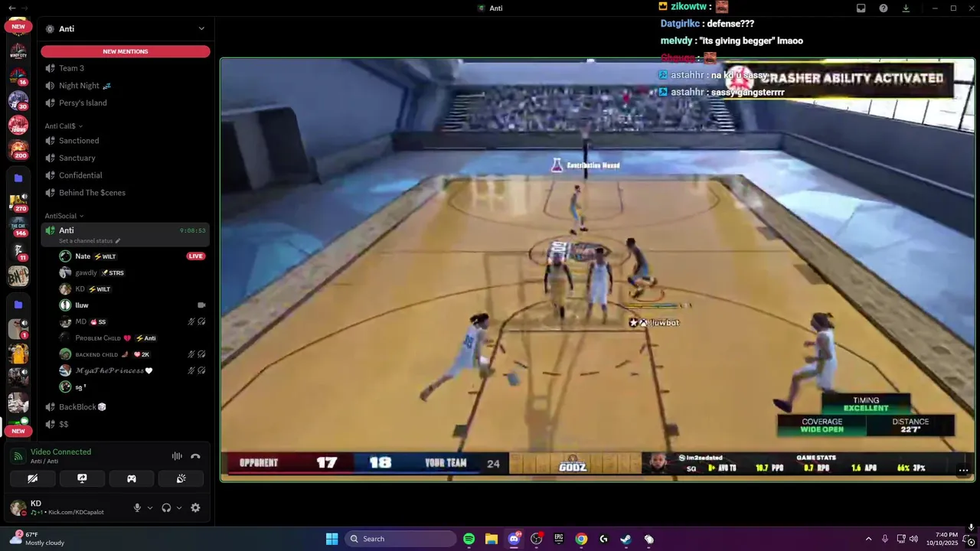Select user MyaThePrincess in voice list
Viewport: 980px width, 551px height.
(x=132, y=370)
